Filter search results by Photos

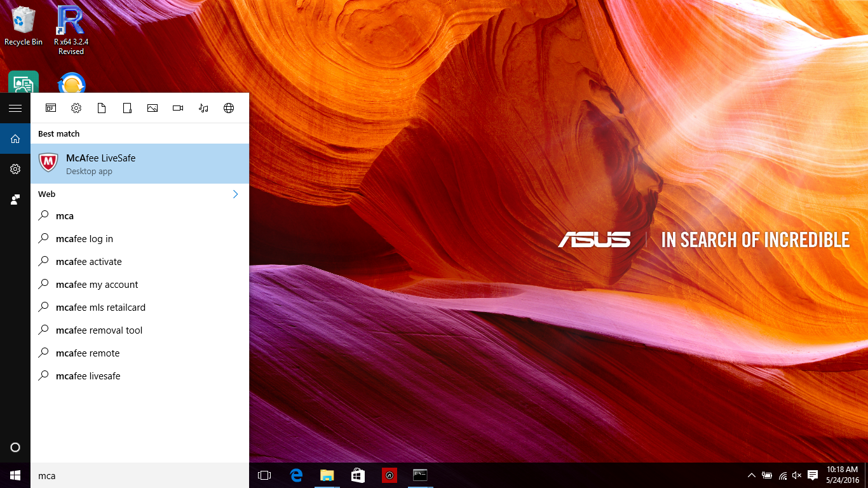tap(153, 108)
